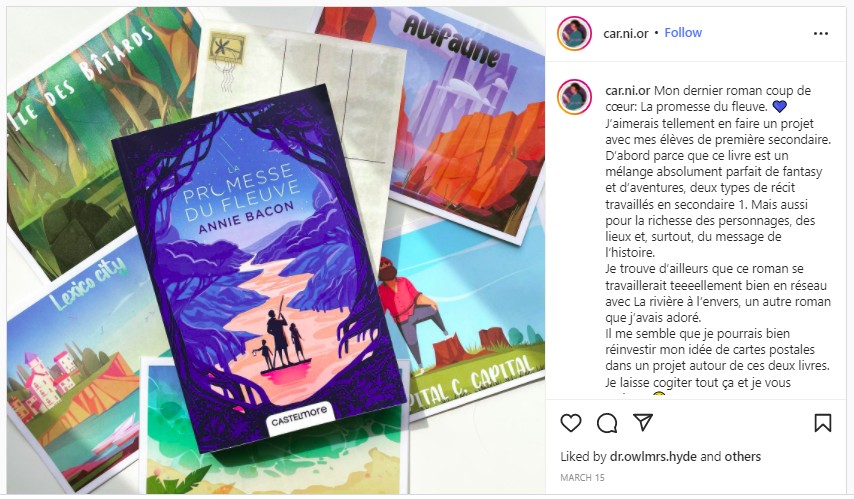Viewport: 854px width, 499px height.
Task: Like the post with heart icon
Action: pyautogui.click(x=571, y=423)
